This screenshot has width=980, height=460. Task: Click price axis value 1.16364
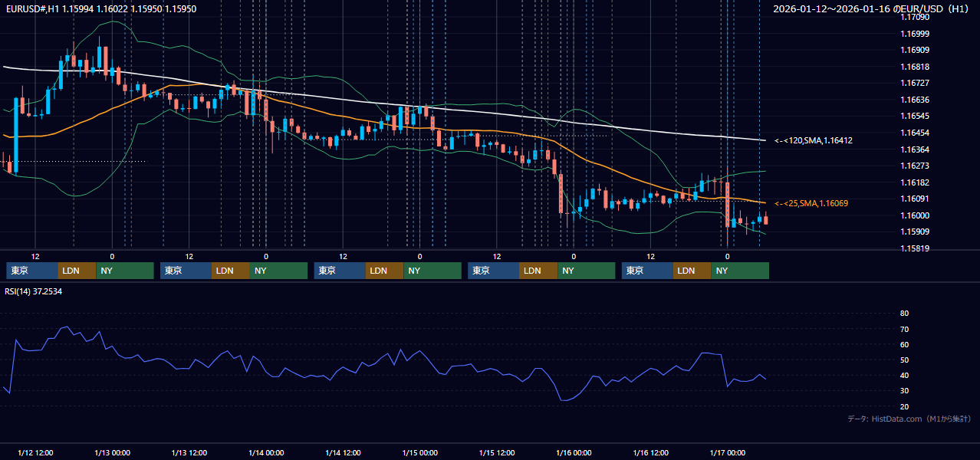[x=914, y=150]
